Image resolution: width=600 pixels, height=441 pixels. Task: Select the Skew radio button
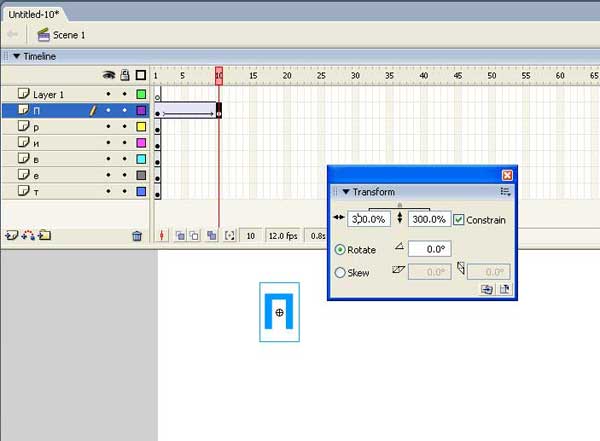point(341,272)
